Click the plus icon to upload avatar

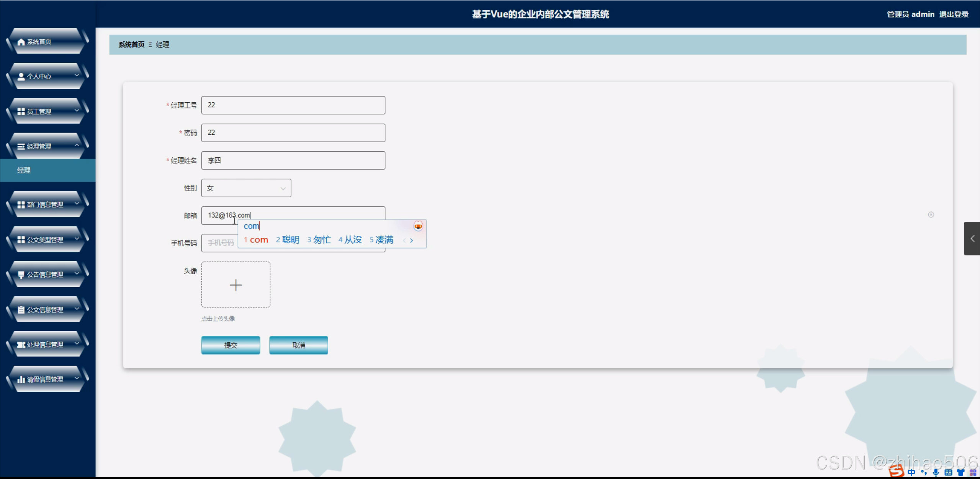coord(236,285)
